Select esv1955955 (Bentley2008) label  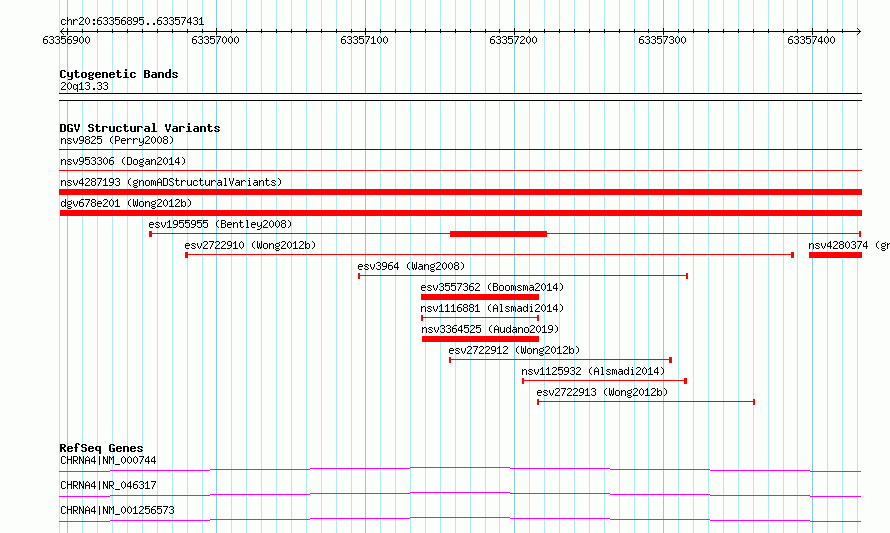point(220,224)
